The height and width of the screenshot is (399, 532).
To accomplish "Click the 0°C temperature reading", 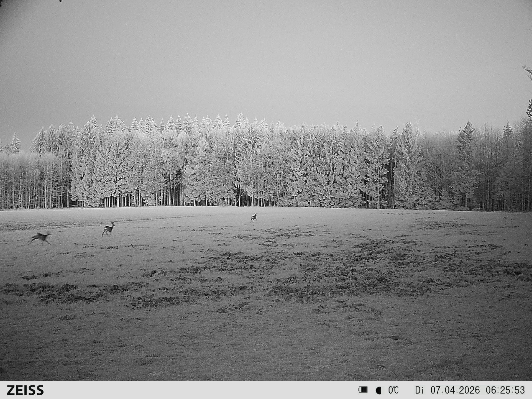I will 393,390.
